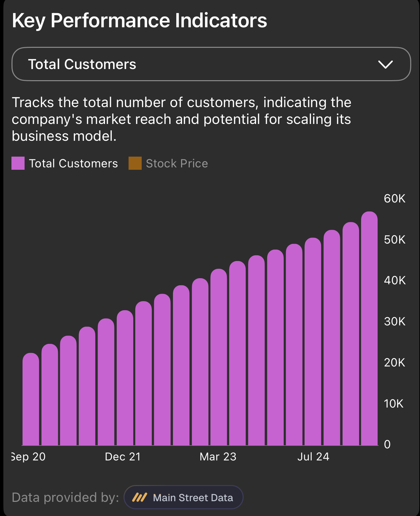Image resolution: width=420 pixels, height=516 pixels.
Task: Click the purple Total Customers color swatch
Action: click(18, 163)
